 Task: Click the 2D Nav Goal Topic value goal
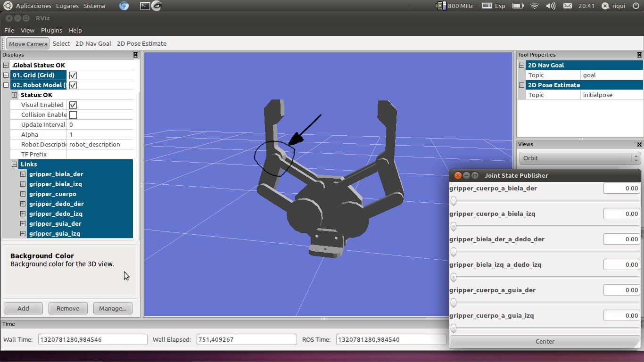pos(612,75)
